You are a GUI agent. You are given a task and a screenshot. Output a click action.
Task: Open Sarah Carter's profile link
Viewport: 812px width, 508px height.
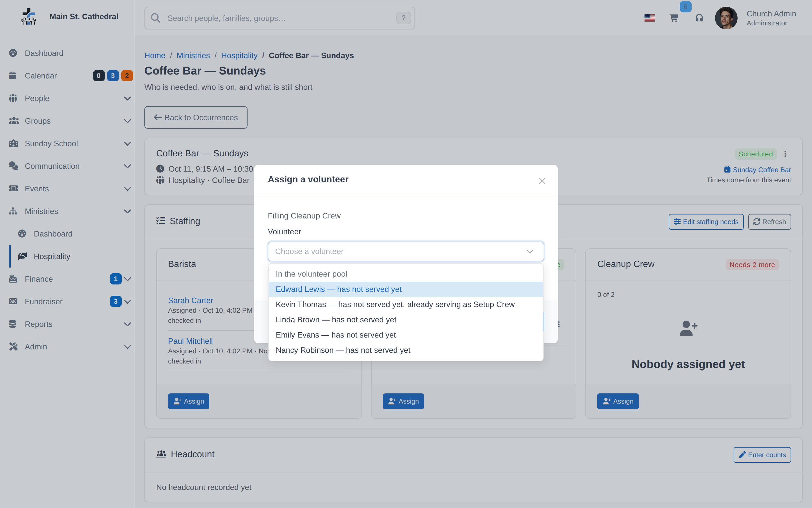coord(191,300)
